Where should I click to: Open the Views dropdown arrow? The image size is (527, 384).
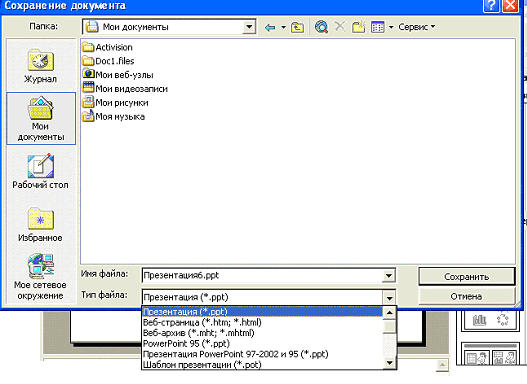(391, 27)
